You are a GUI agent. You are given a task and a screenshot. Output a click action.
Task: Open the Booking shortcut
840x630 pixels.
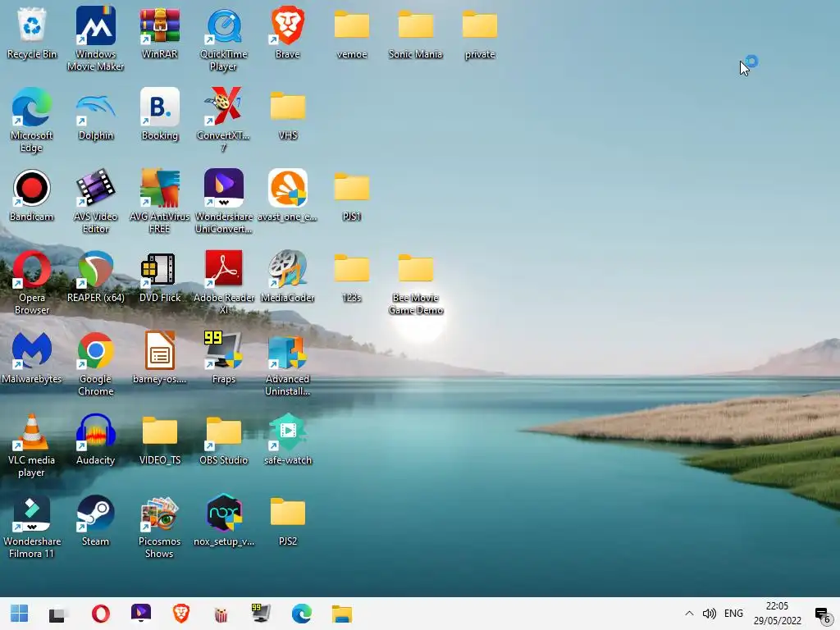(160, 115)
